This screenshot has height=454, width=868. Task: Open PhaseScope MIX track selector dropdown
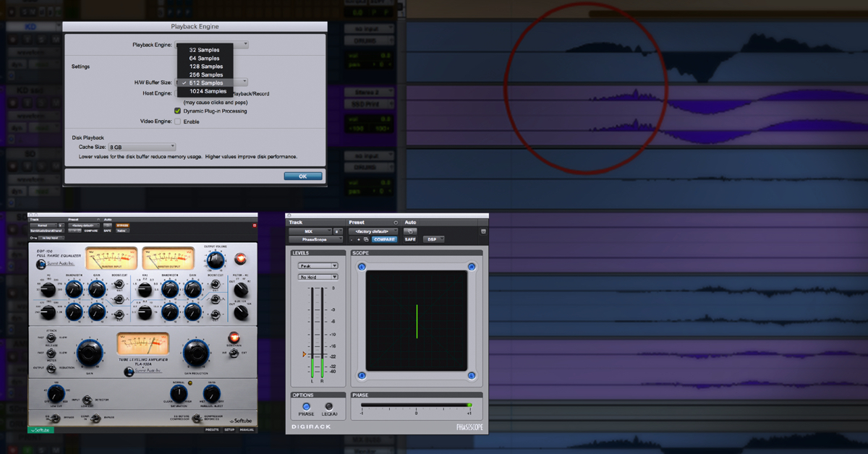310,231
